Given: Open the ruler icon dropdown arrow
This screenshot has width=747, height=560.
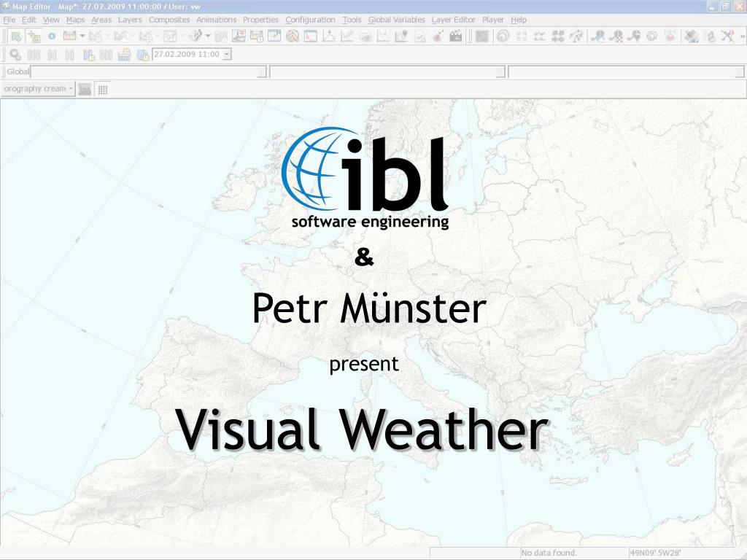Looking at the screenshot, I should (82, 36).
